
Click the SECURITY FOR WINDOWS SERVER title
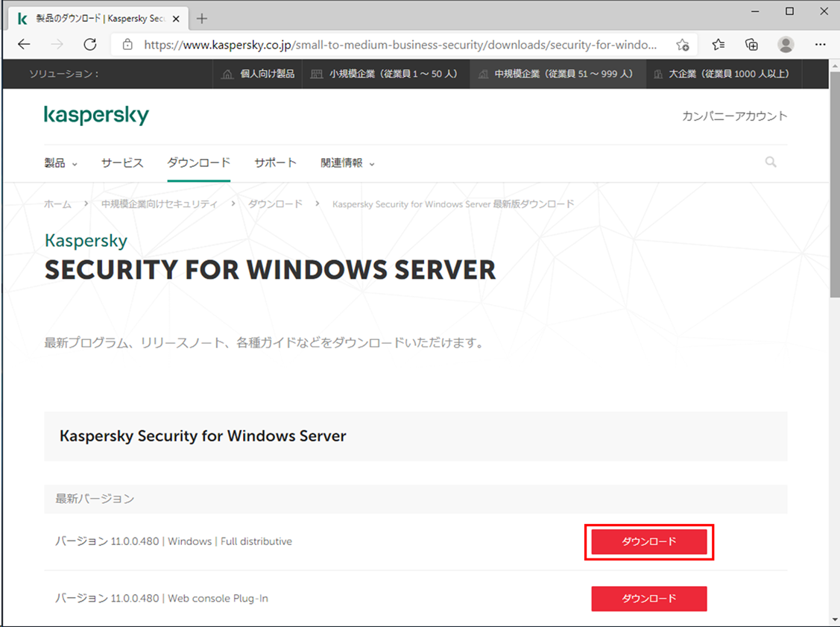pyautogui.click(x=270, y=270)
